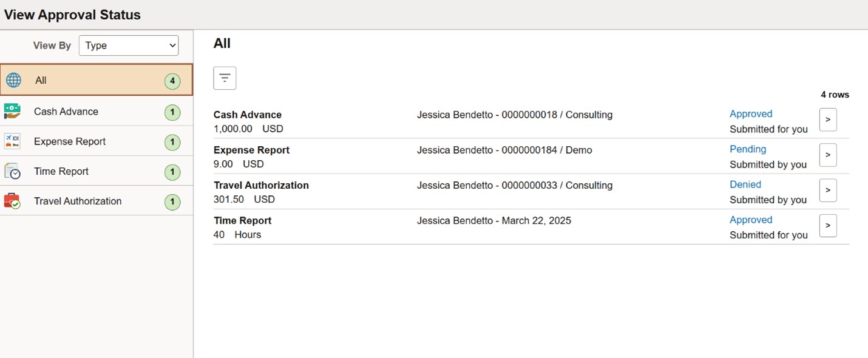Viewport: 868px width, 358px height.
Task: Open Travel Authorization row details arrow
Action: pyautogui.click(x=828, y=191)
